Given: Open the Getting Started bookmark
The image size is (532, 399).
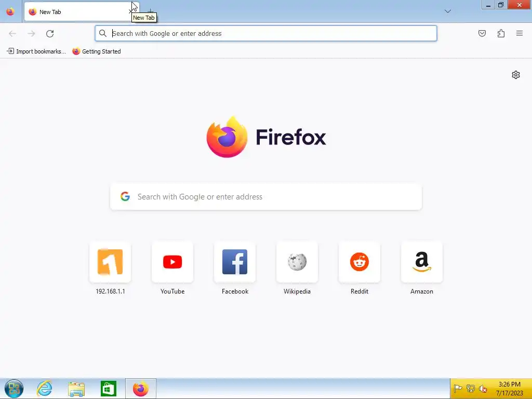Looking at the screenshot, I should [x=97, y=51].
